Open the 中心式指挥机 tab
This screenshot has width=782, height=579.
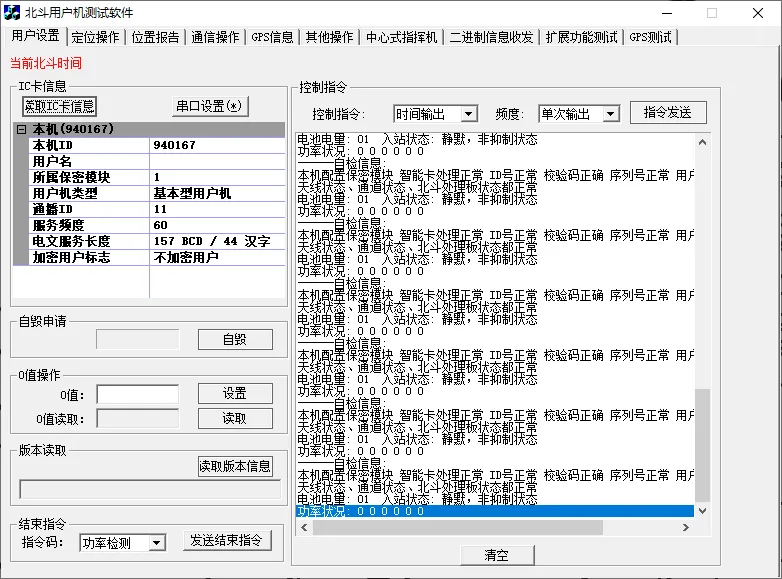[x=401, y=37]
